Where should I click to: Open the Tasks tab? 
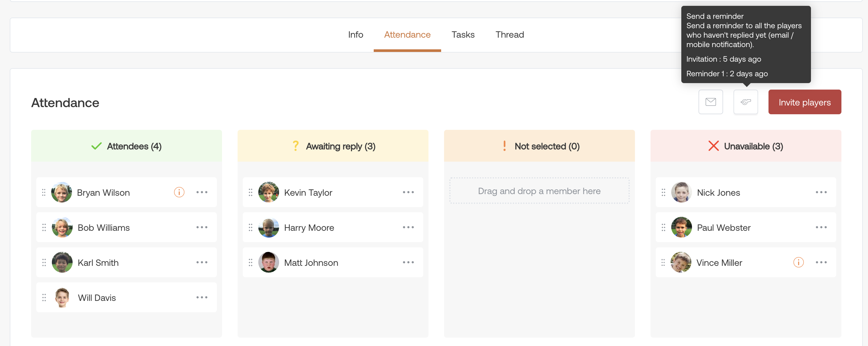coord(463,35)
